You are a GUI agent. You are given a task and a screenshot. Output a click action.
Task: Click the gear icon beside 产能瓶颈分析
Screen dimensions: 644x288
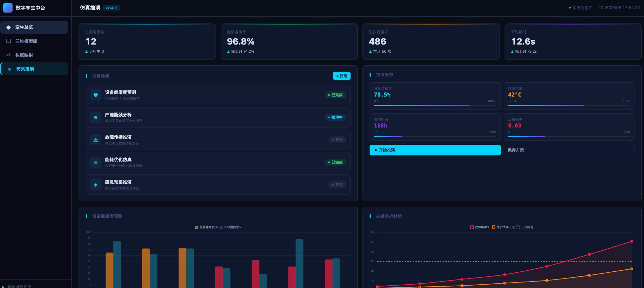point(96,118)
